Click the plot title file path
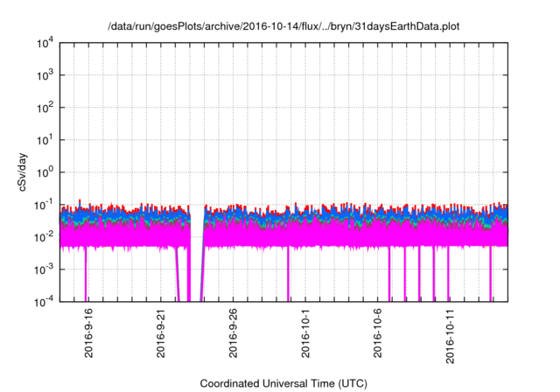The image size is (560, 392). [x=283, y=26]
